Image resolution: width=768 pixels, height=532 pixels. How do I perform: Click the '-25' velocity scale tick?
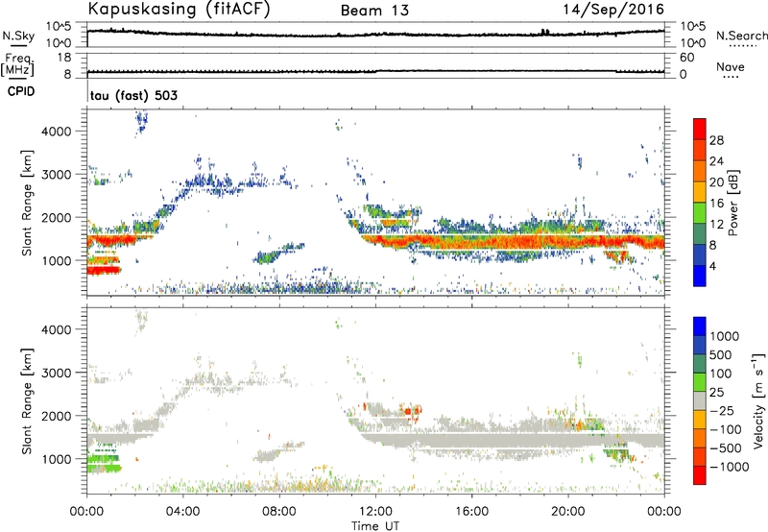click(x=722, y=410)
